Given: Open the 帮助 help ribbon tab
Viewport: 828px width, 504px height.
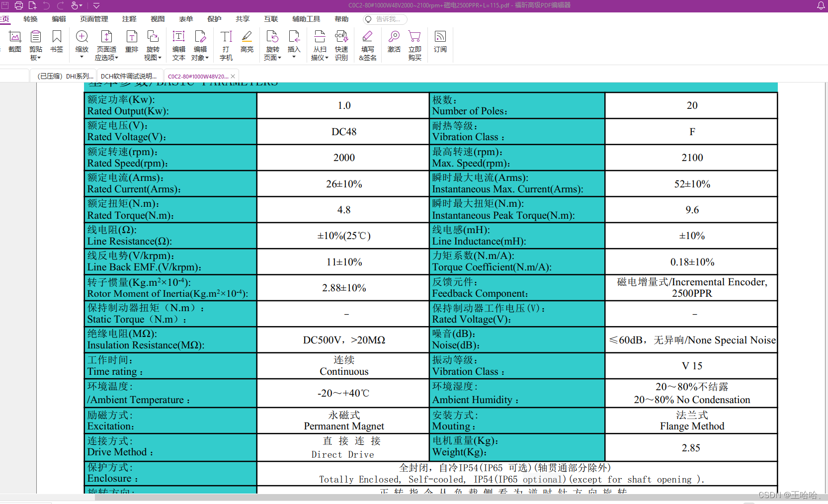Looking at the screenshot, I should (341, 19).
